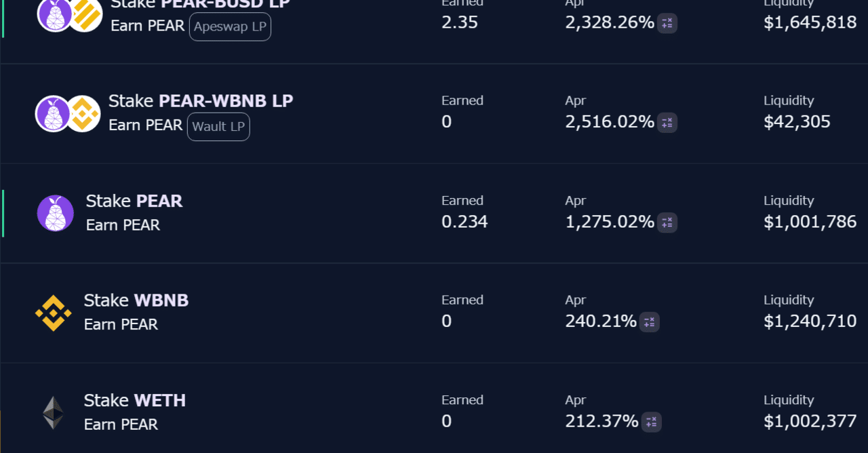868x453 pixels.
Task: Open APR calculator for WETH farm
Action: click(651, 422)
